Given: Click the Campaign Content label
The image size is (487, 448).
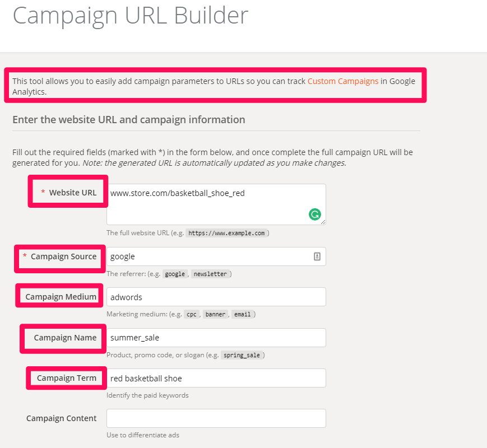Looking at the screenshot, I should (61, 418).
